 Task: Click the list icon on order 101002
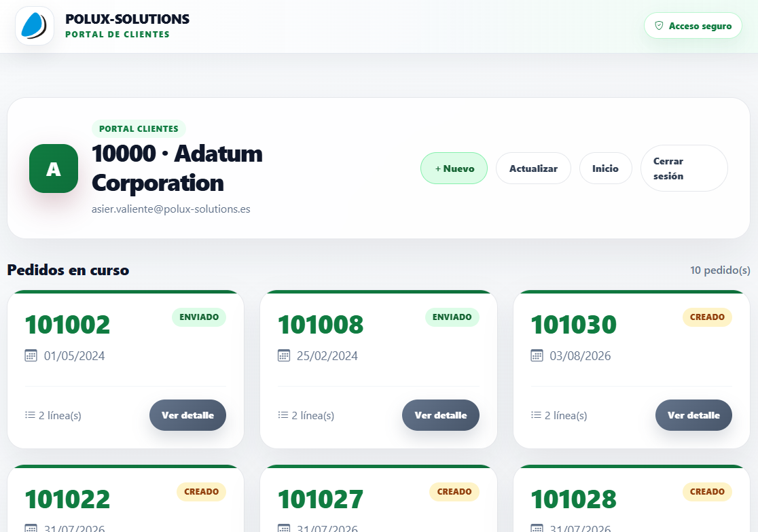30,415
